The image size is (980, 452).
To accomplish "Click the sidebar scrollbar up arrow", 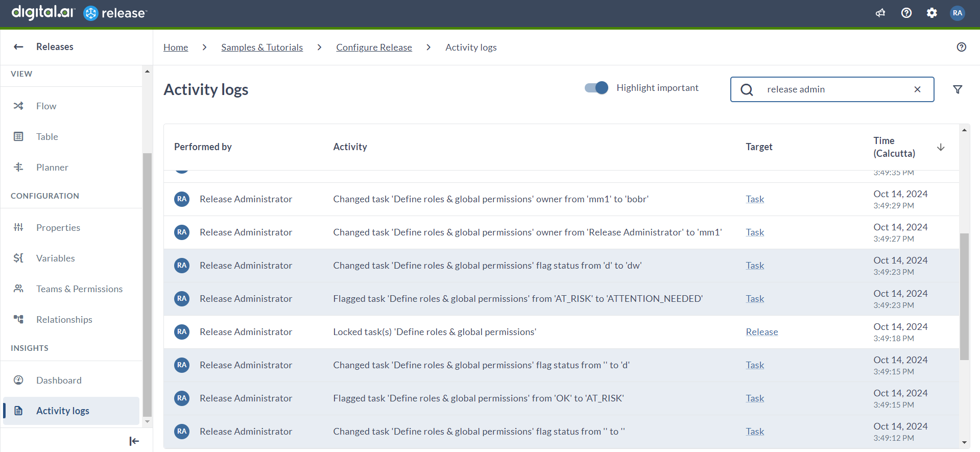I will point(147,72).
